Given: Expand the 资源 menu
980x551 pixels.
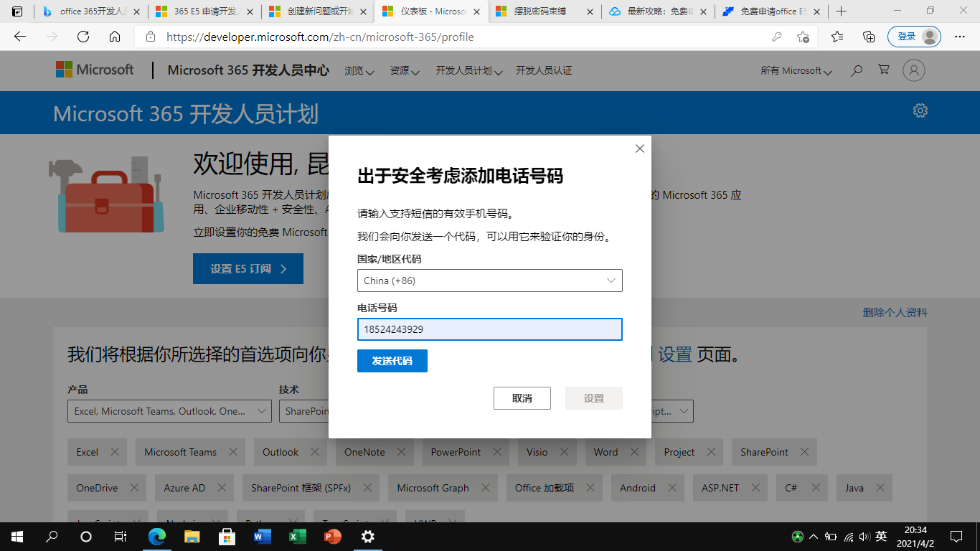Looking at the screenshot, I should pyautogui.click(x=405, y=70).
